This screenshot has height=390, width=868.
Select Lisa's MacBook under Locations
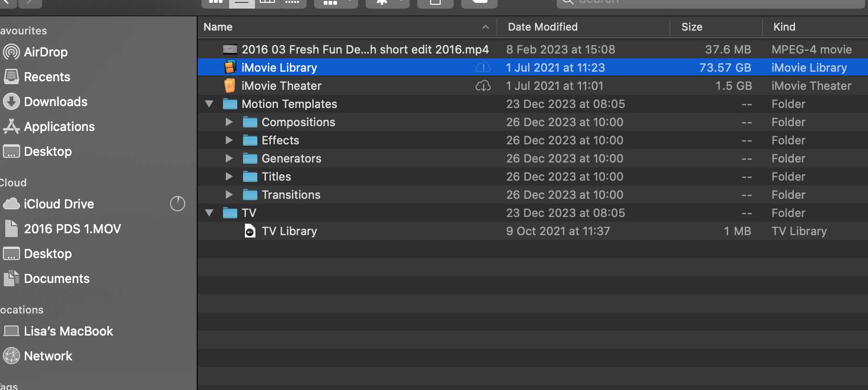pos(58,331)
